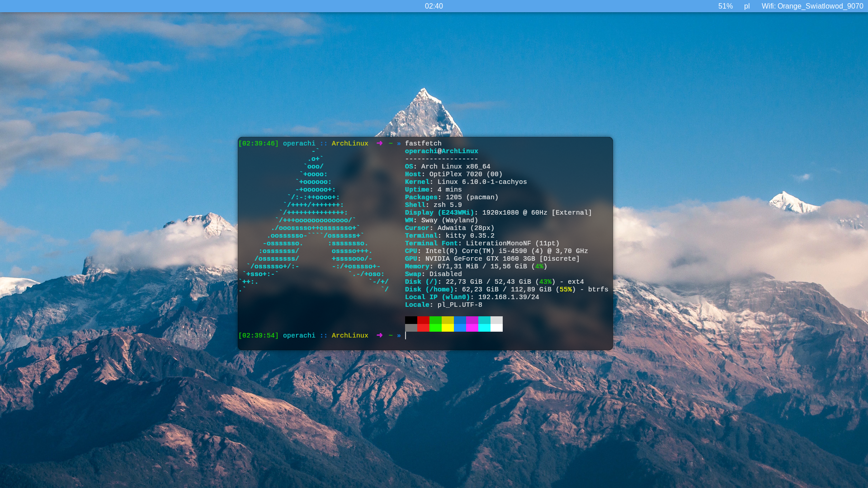Click the terminal cursor at the empty prompt
Viewport: 868px width, 488px height.
(x=406, y=336)
